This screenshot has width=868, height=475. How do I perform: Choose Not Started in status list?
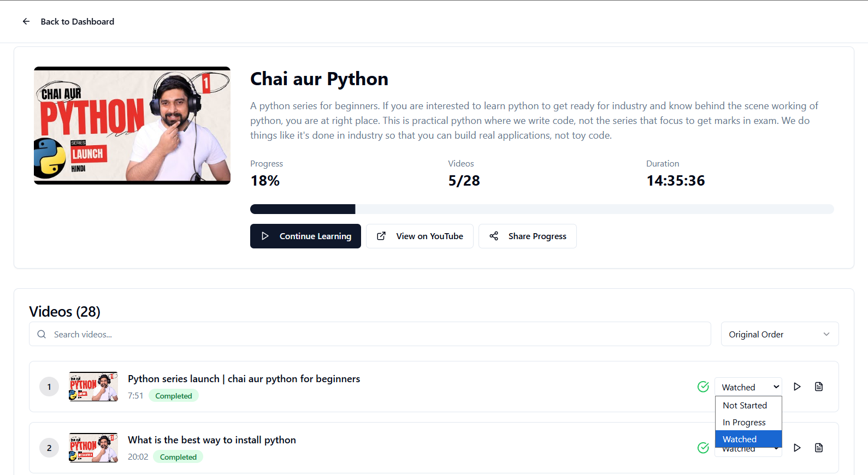[748, 405]
